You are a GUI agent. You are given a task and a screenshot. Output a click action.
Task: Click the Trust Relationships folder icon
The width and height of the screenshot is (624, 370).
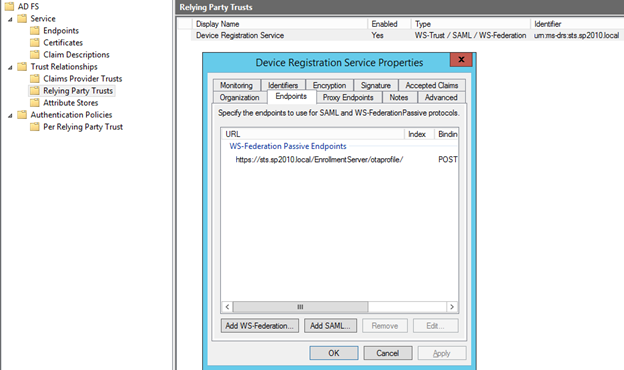[22, 66]
